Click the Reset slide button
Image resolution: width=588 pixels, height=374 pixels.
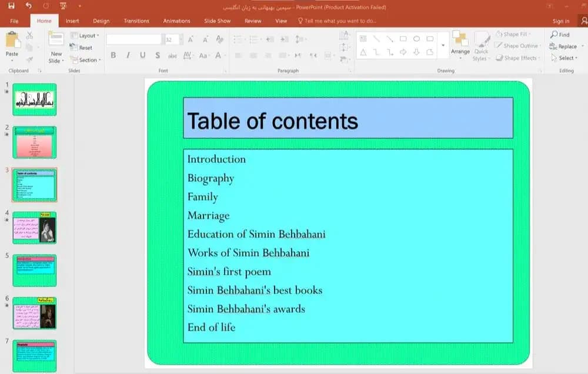click(81, 48)
